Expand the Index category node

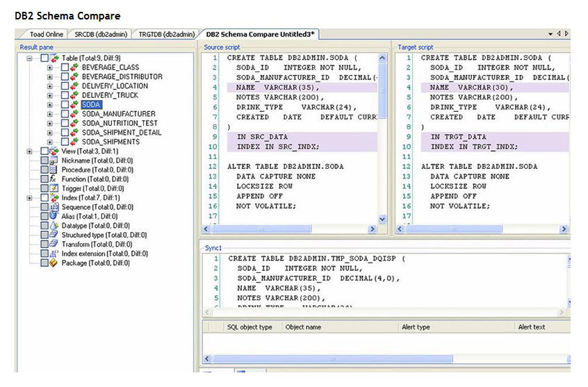click(30, 198)
